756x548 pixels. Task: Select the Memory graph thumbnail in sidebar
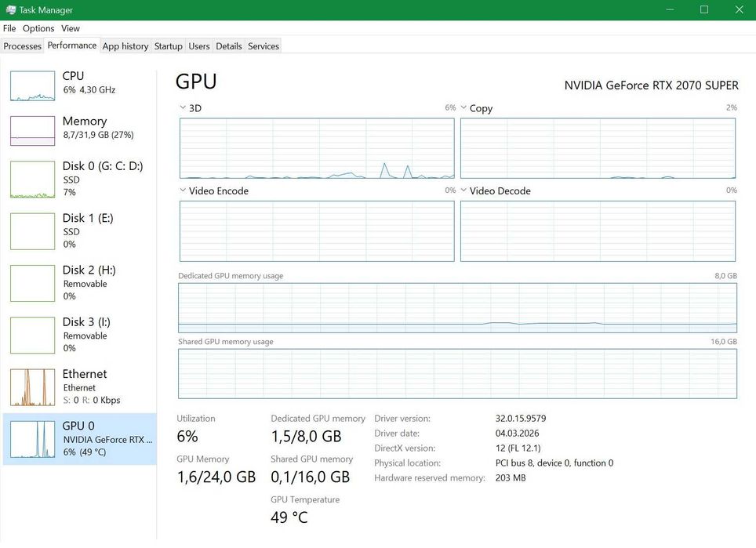click(32, 131)
